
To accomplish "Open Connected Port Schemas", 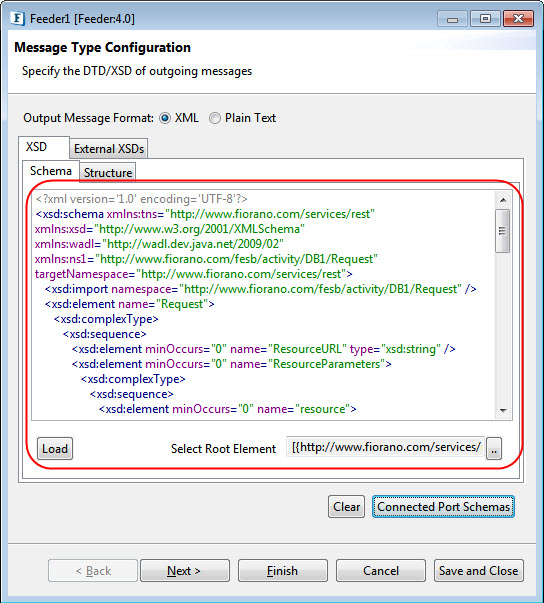I will pyautogui.click(x=443, y=507).
